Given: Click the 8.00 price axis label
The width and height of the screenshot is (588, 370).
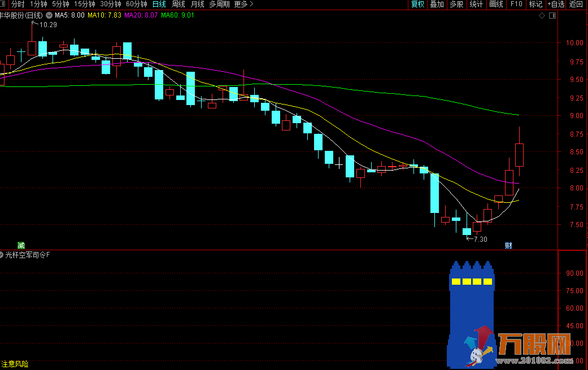Looking at the screenshot, I should pyautogui.click(x=576, y=188).
